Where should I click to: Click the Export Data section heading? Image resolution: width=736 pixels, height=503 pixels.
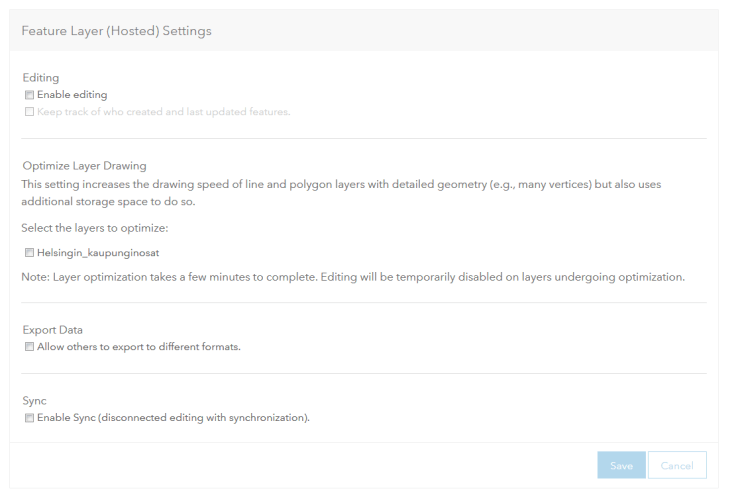pos(54,330)
